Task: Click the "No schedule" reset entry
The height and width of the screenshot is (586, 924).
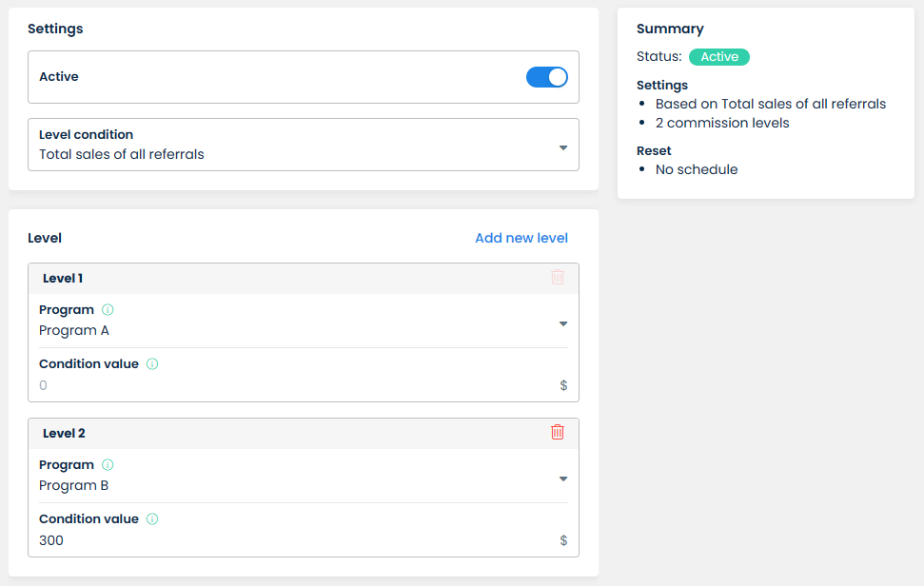Action: tap(697, 169)
